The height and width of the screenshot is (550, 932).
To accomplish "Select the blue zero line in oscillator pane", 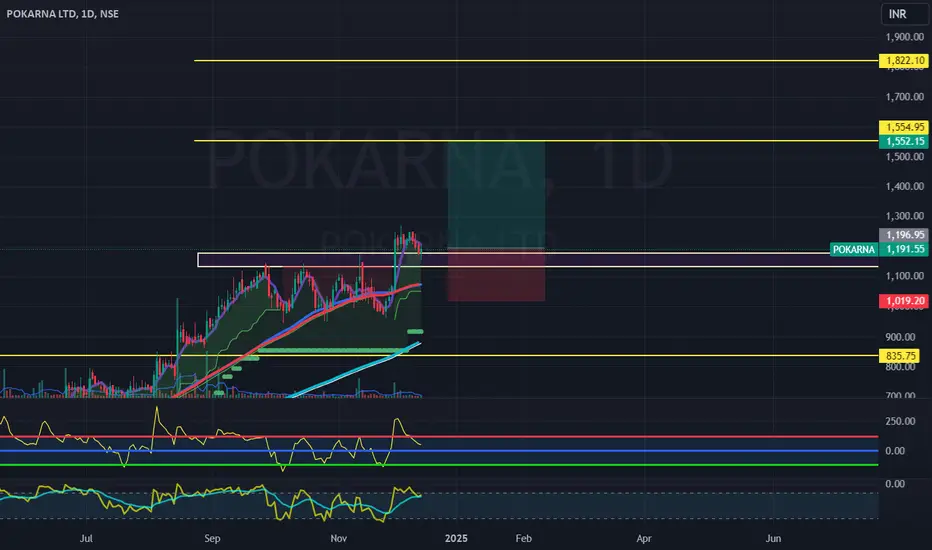I will click(x=439, y=451).
